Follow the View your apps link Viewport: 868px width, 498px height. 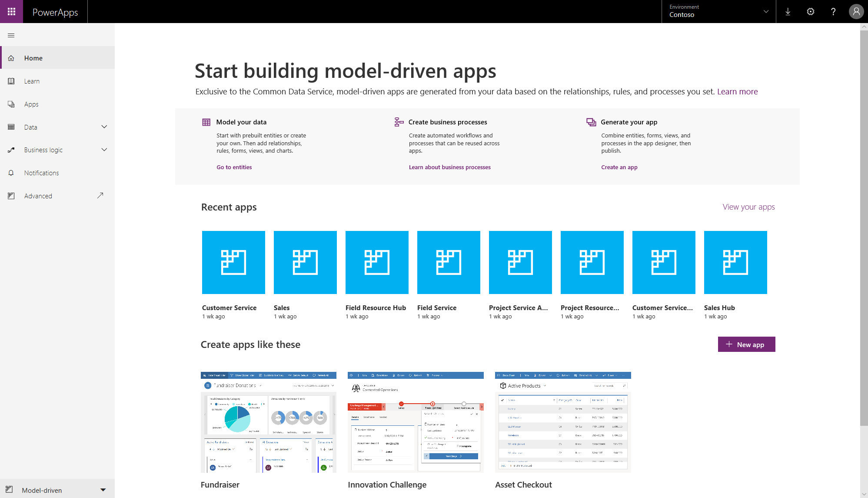(x=748, y=207)
